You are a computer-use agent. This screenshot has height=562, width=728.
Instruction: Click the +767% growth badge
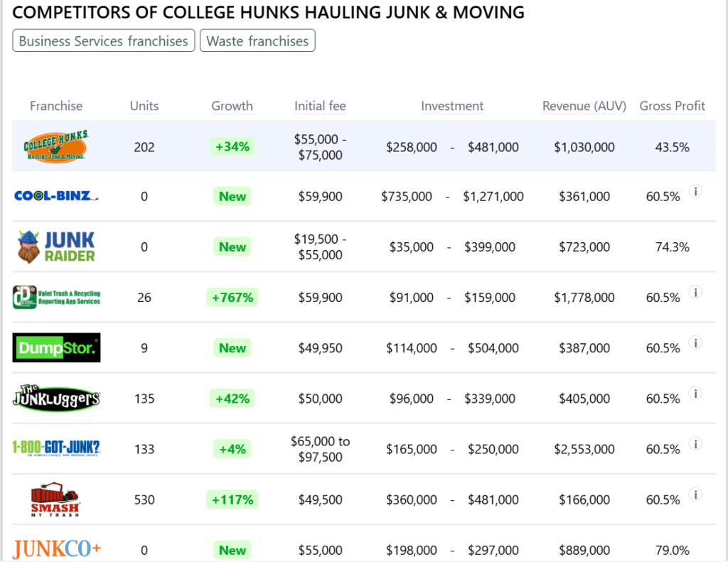coord(232,297)
